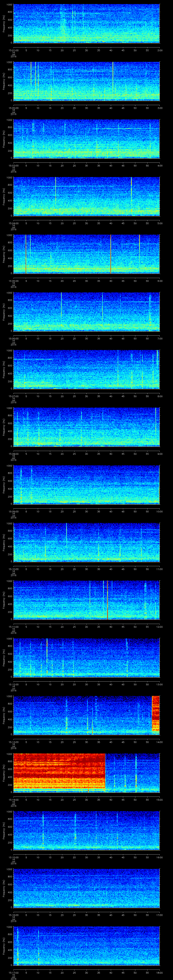Click the 15:11:00 start time label

pos(13,627)
